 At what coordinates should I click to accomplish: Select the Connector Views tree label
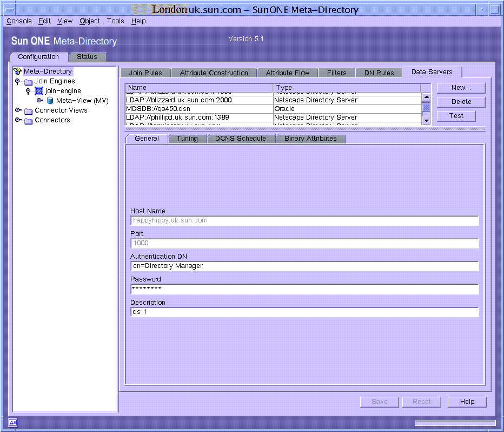tap(61, 110)
